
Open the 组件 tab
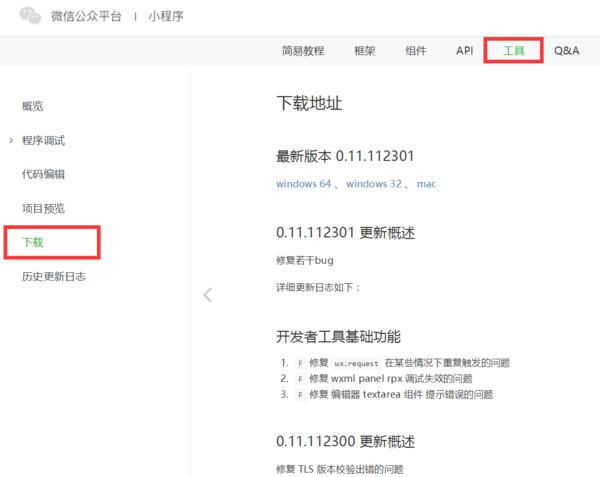416,50
